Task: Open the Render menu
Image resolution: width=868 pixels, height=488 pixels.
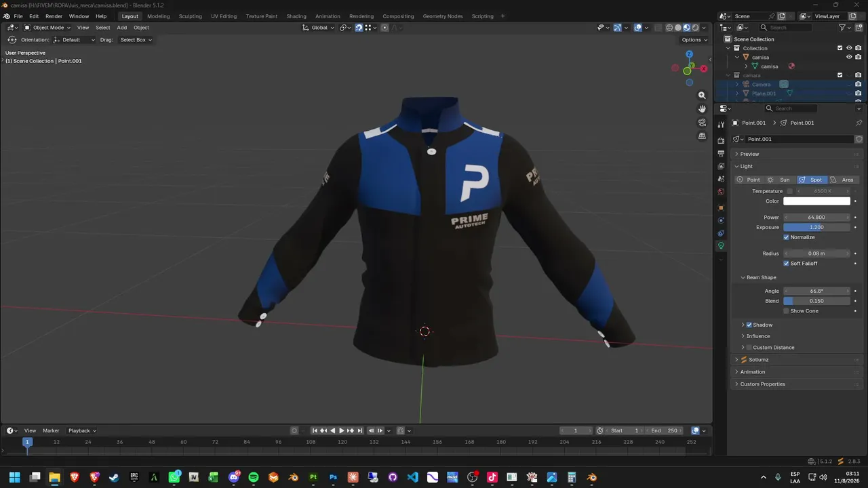Action: 54,16
